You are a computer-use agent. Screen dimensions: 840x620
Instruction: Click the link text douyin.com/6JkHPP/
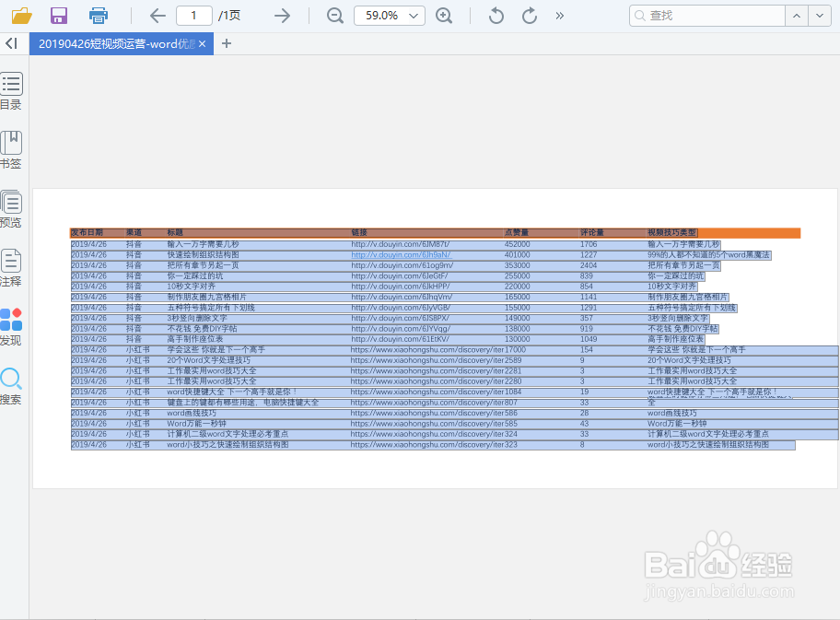point(401,287)
